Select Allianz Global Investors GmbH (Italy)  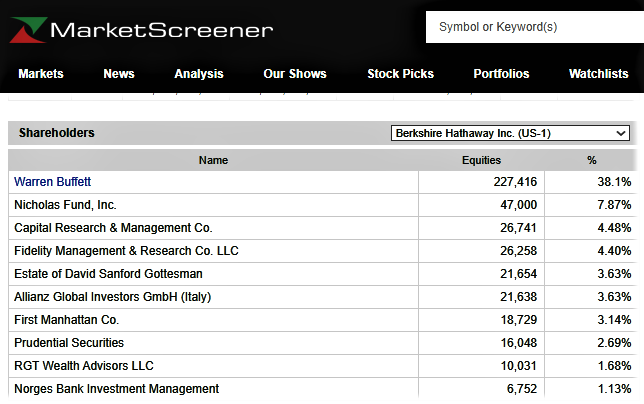(x=113, y=296)
